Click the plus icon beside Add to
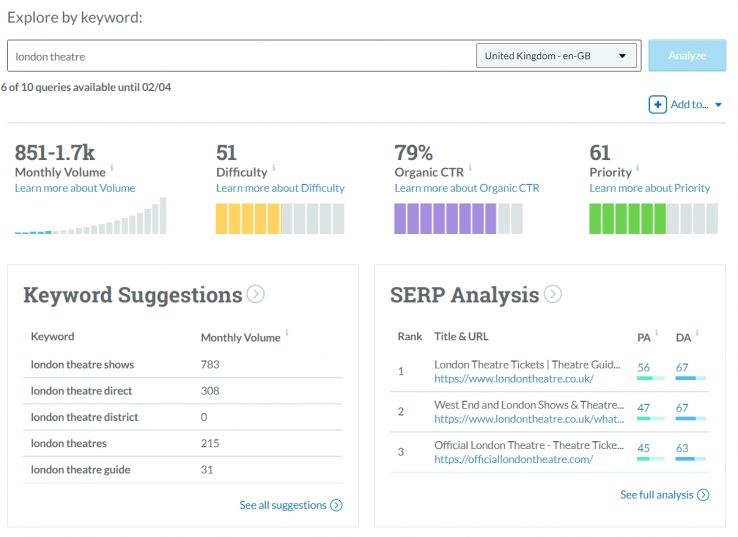This screenshot has width=738, height=537. click(x=657, y=104)
